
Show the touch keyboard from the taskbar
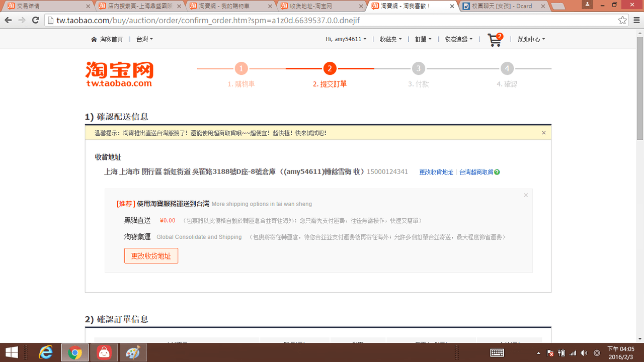pos(497,353)
